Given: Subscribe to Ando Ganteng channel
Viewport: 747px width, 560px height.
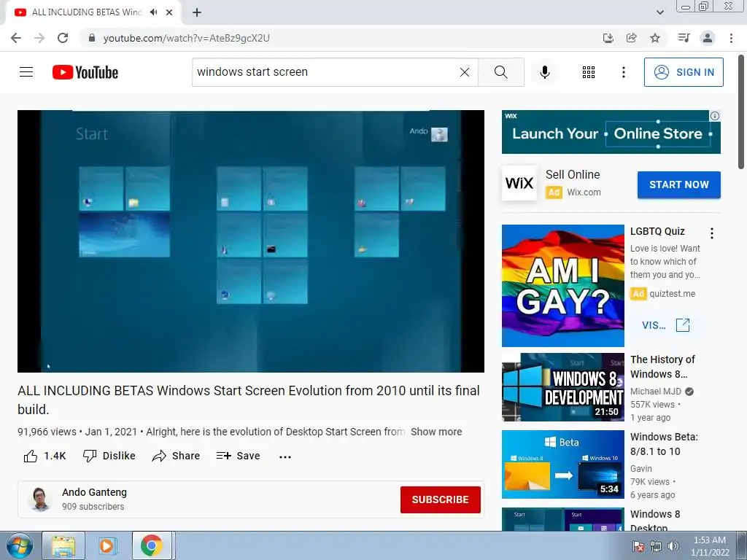Looking at the screenshot, I should click(440, 499).
